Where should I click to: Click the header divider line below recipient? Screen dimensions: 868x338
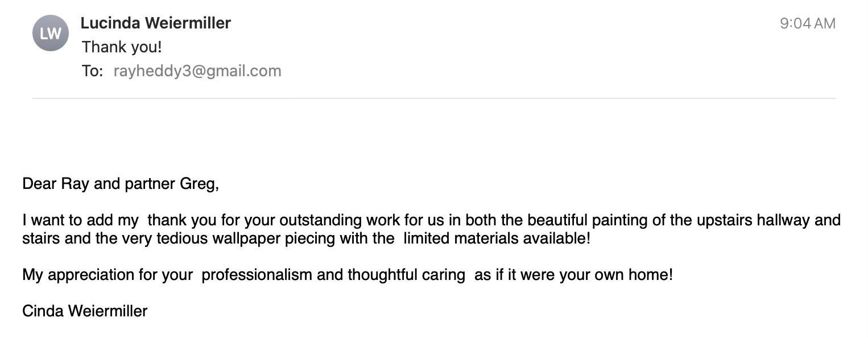(434, 98)
